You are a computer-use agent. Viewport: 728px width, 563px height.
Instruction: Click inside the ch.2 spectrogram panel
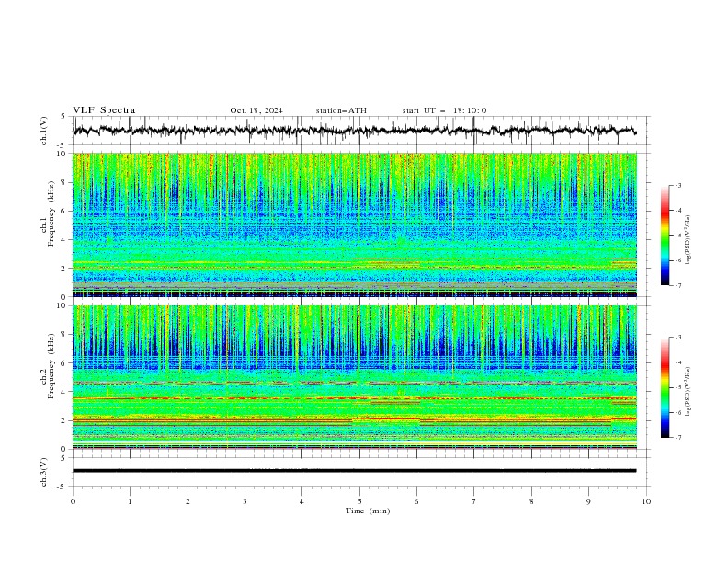pyautogui.click(x=354, y=377)
